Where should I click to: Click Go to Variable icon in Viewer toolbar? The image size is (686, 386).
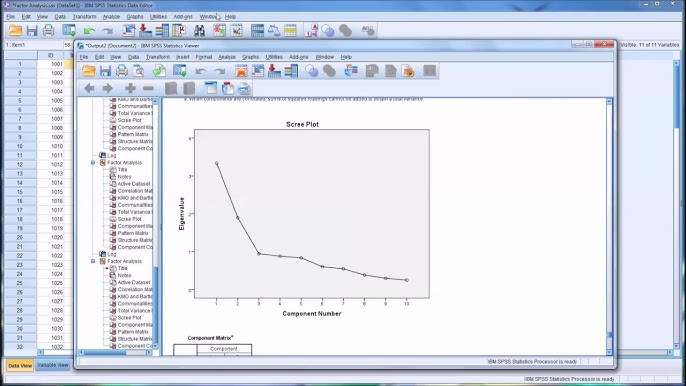click(x=274, y=71)
